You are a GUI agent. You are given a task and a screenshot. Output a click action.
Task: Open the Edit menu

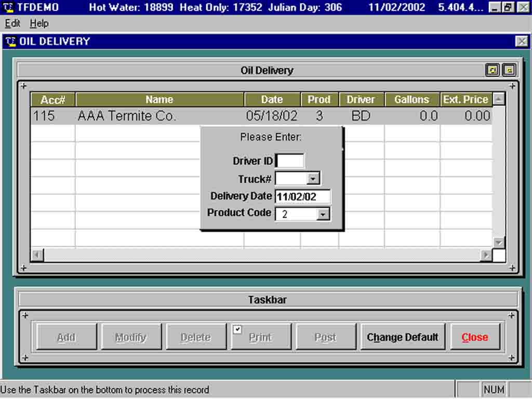(12, 23)
